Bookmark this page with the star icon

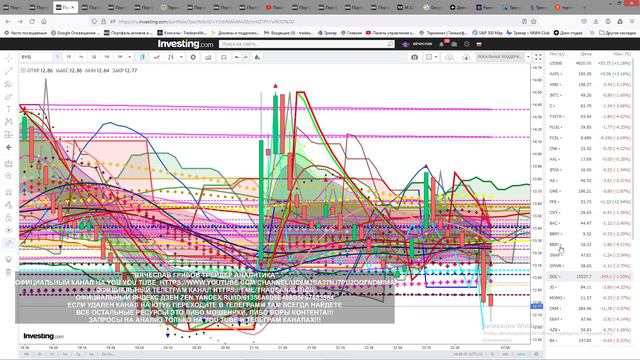click(533, 21)
